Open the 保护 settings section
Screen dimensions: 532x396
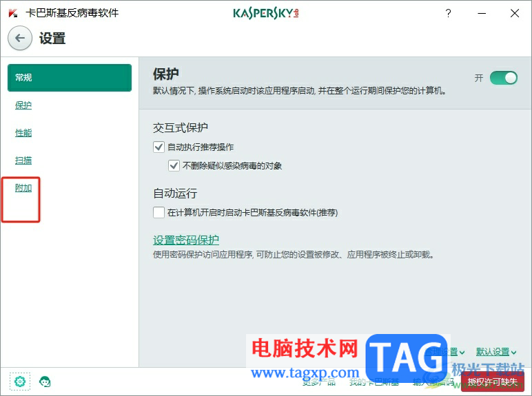click(x=23, y=105)
